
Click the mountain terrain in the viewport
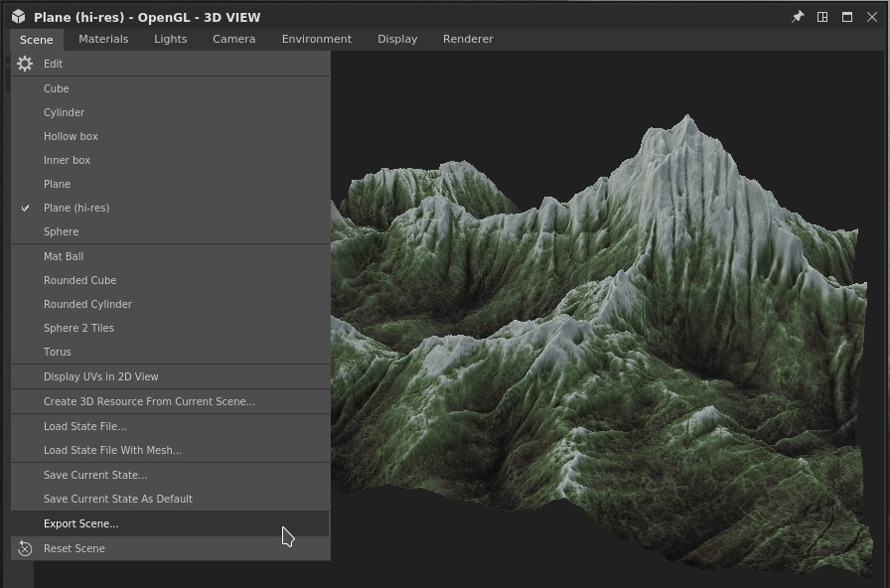click(602, 341)
